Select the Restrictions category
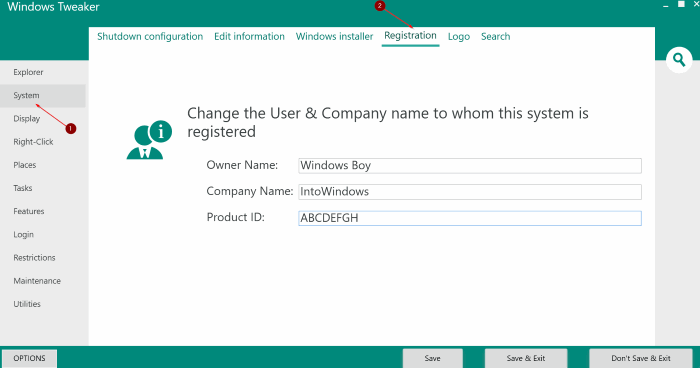This screenshot has width=700, height=368. click(43, 258)
